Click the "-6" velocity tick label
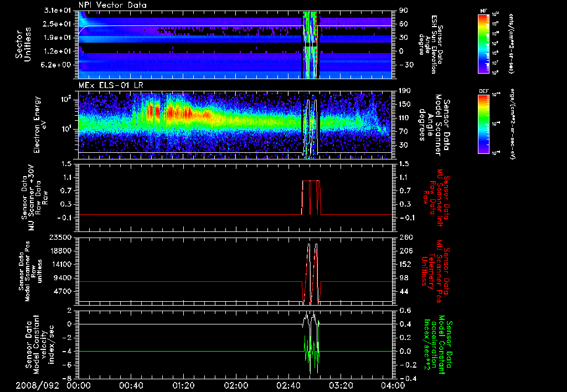 click(67, 365)
